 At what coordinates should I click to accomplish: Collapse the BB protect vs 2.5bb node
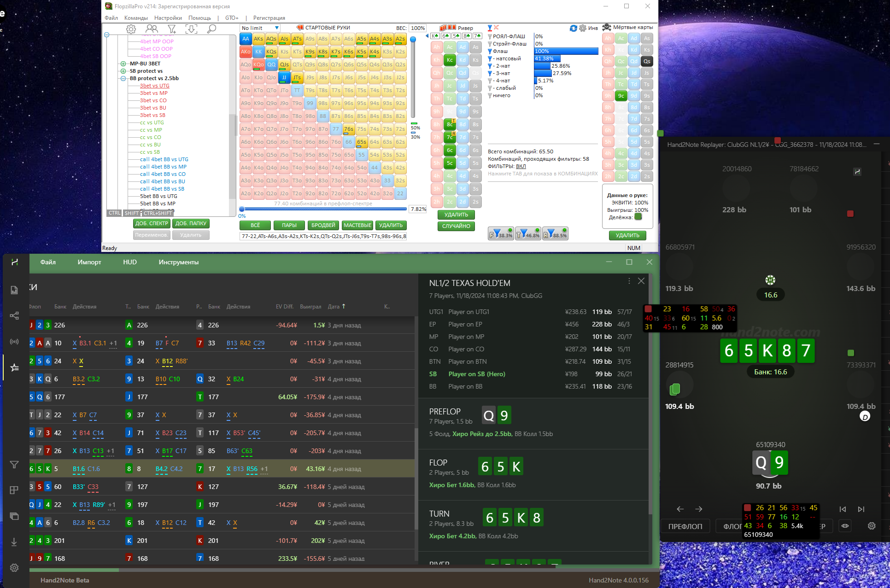point(123,78)
